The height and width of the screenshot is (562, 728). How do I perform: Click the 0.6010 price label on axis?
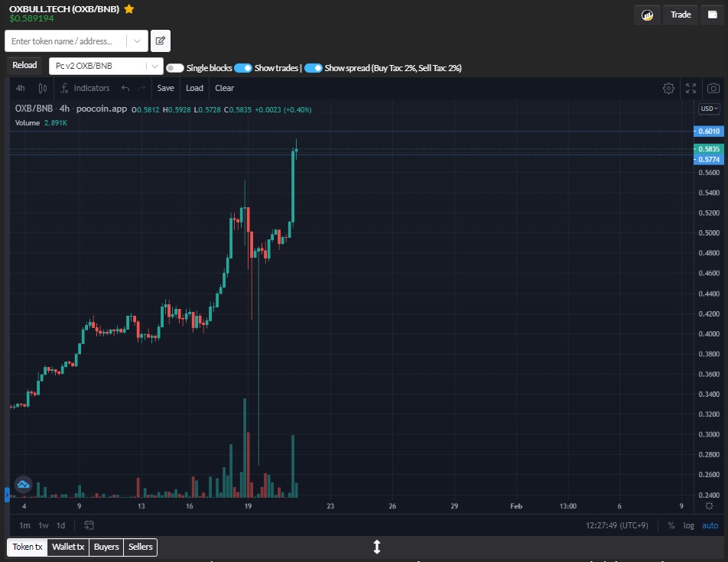click(708, 132)
